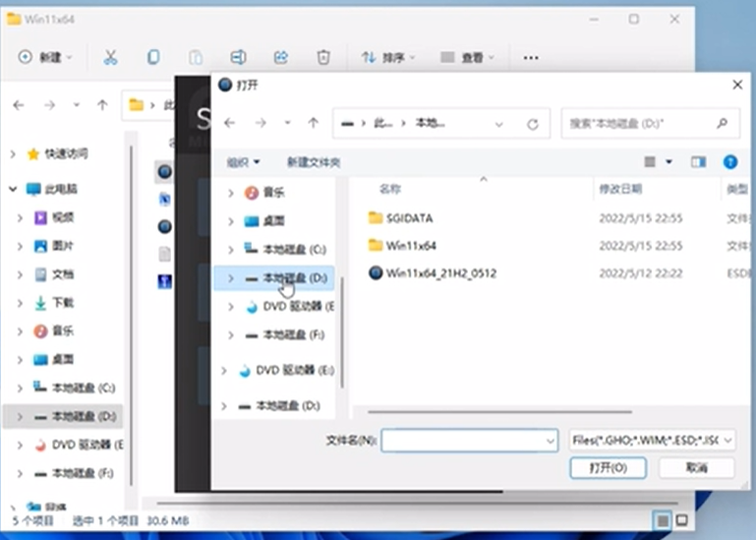
Task: Click the 取消 button
Action: click(x=697, y=467)
